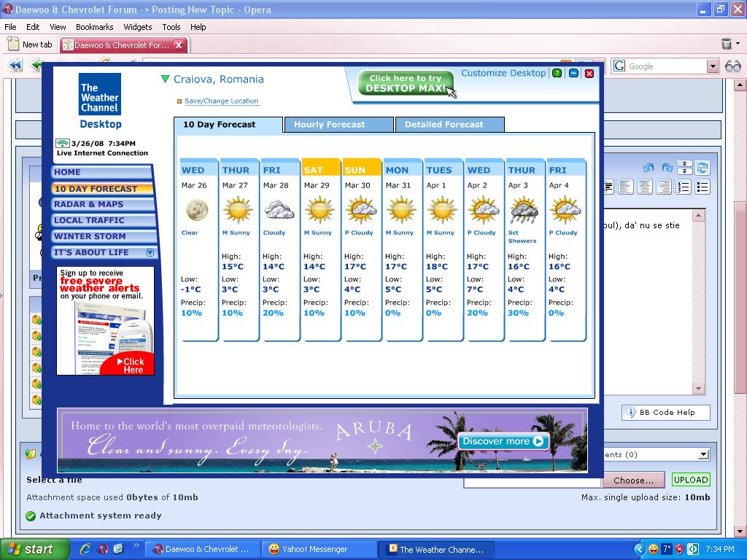Click the sun icon for Tues Apr 1
Viewport: 747px width, 560px height.
coord(443,209)
